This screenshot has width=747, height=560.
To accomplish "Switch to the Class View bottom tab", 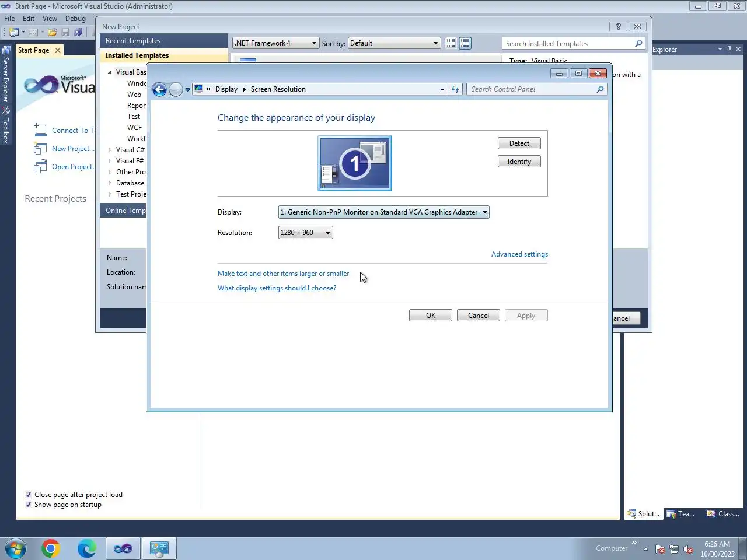I will tap(723, 514).
